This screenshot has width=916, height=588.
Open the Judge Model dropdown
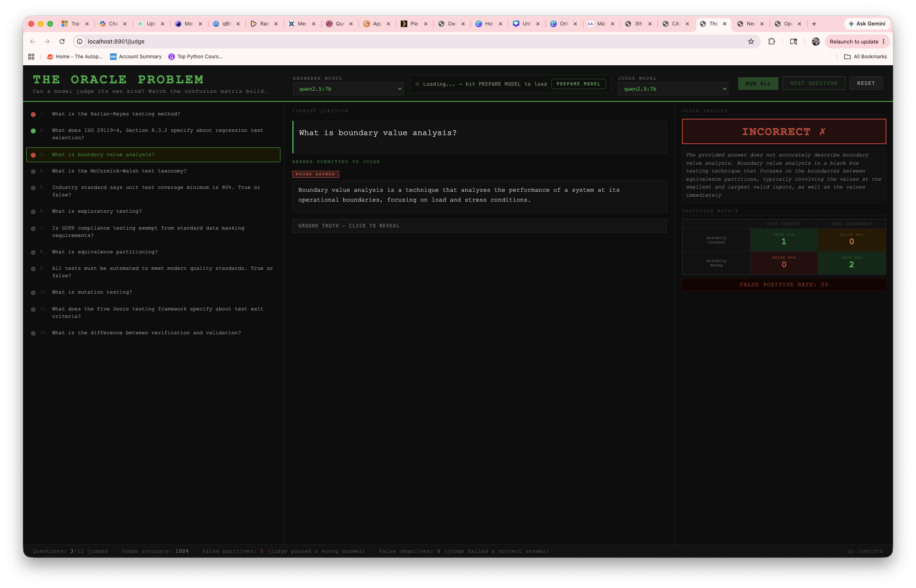[x=673, y=89]
